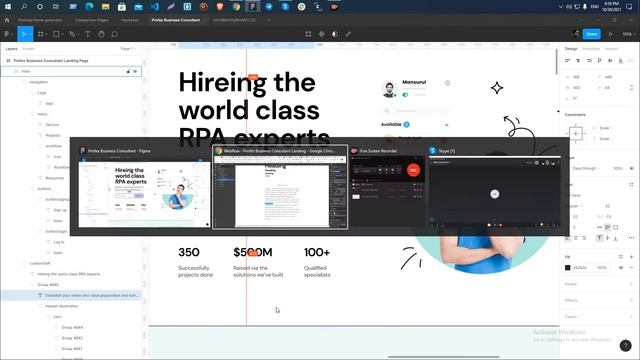Open the Figma main menu icon
This screenshot has height=360, width=640.
click(7, 34)
